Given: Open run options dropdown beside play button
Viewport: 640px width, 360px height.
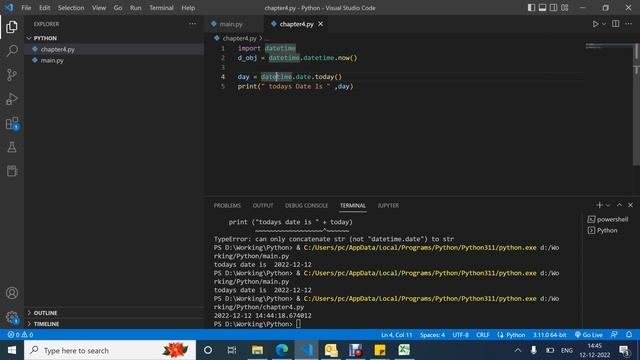Looking at the screenshot, I should (604, 24).
